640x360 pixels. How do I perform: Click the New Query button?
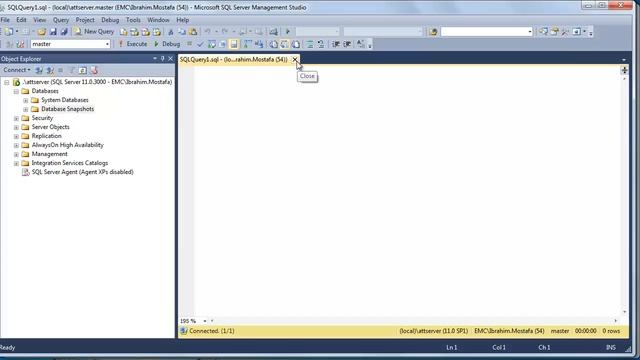[x=94, y=31]
